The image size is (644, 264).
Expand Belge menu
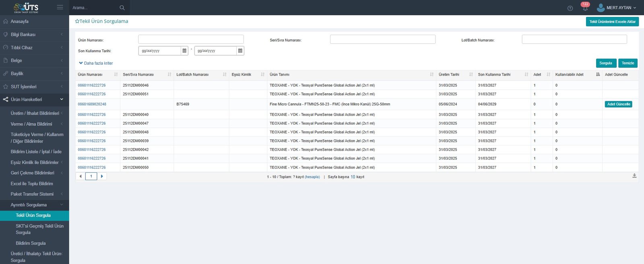pos(34,60)
